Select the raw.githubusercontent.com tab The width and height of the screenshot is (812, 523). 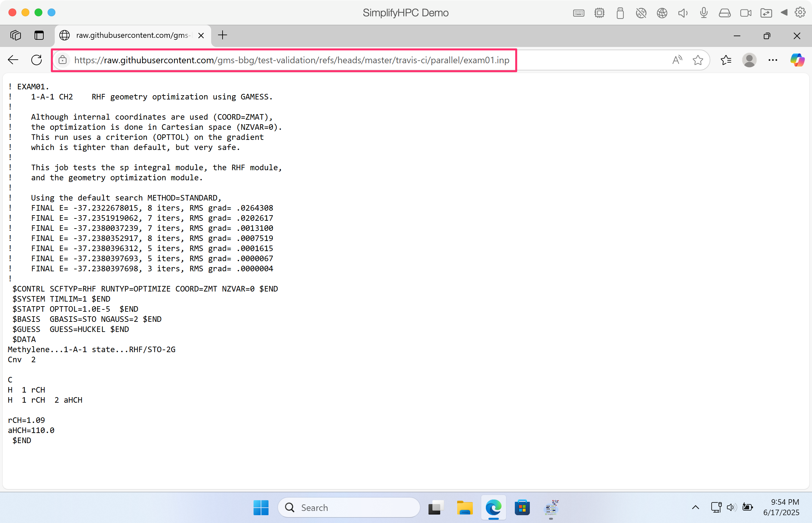(x=132, y=35)
